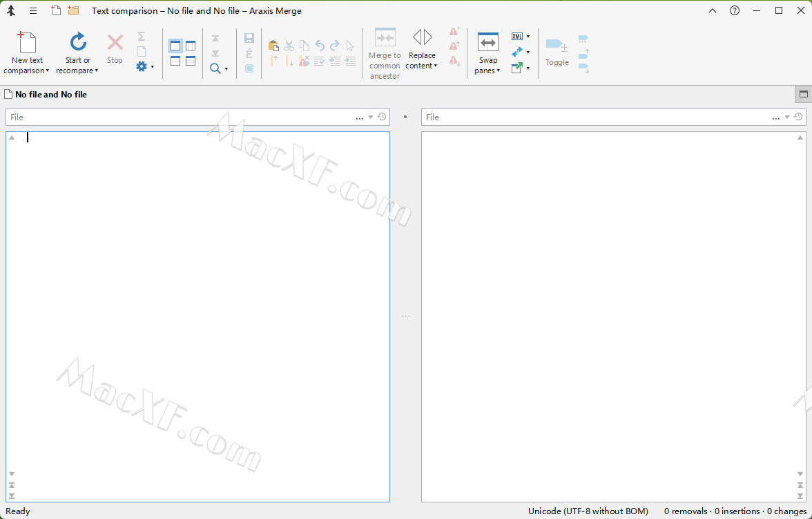The height and width of the screenshot is (519, 812).
Task: Go to next conflict warning icon
Action: pyautogui.click(x=454, y=62)
